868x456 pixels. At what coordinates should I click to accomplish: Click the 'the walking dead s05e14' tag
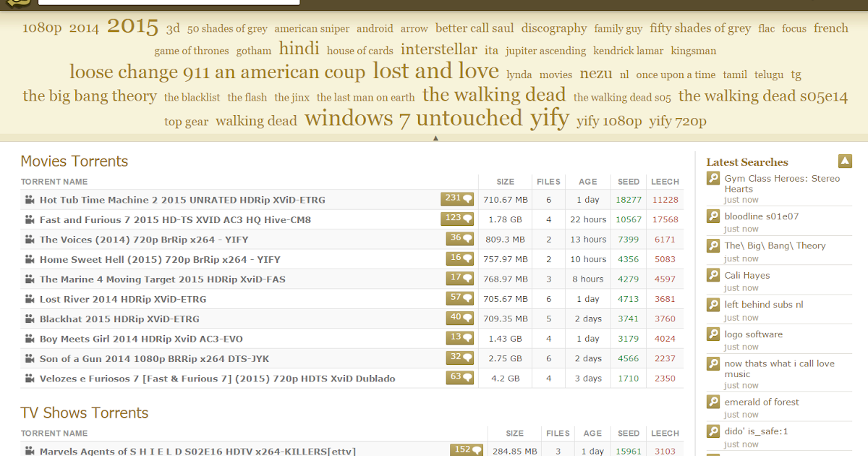click(x=763, y=96)
